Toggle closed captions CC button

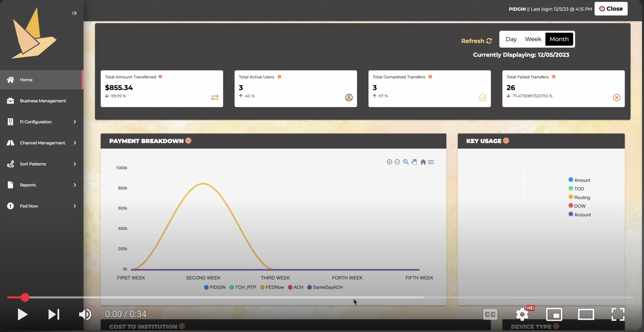click(x=490, y=314)
